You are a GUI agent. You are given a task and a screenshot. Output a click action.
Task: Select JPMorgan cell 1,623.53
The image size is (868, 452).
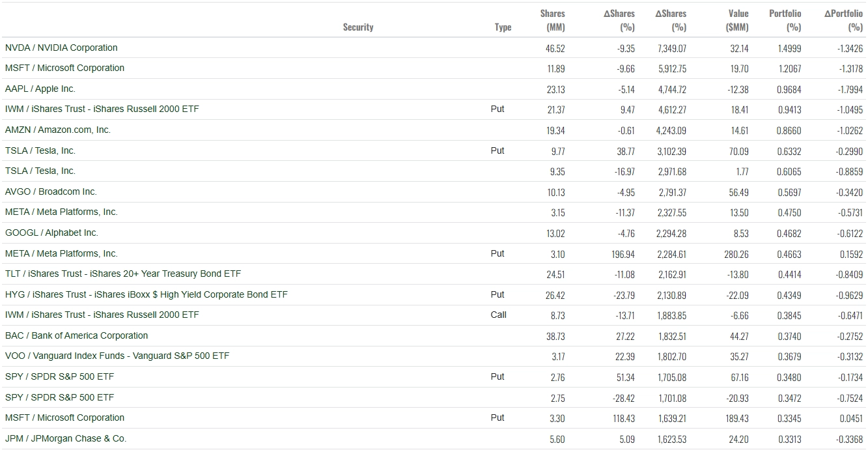[673, 439]
